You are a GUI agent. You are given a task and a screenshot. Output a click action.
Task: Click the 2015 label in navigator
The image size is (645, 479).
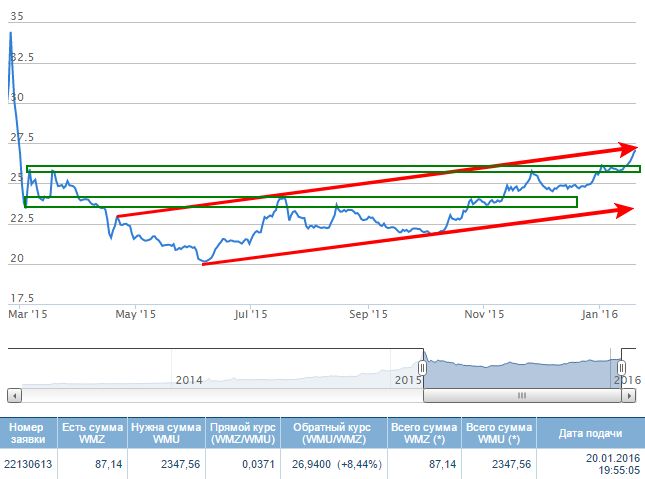point(407,380)
